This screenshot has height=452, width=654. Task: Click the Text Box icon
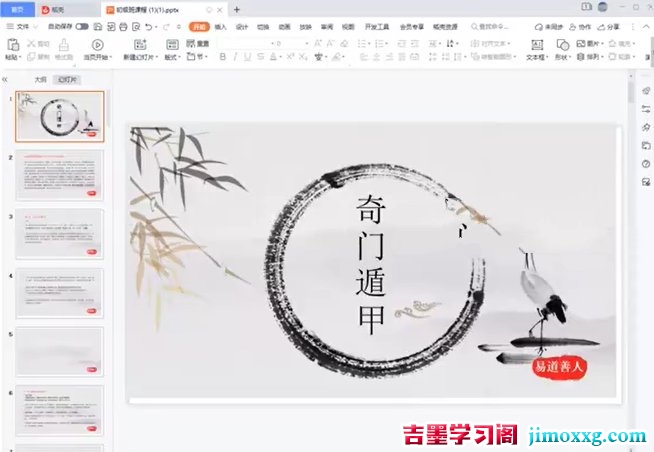pos(537,45)
